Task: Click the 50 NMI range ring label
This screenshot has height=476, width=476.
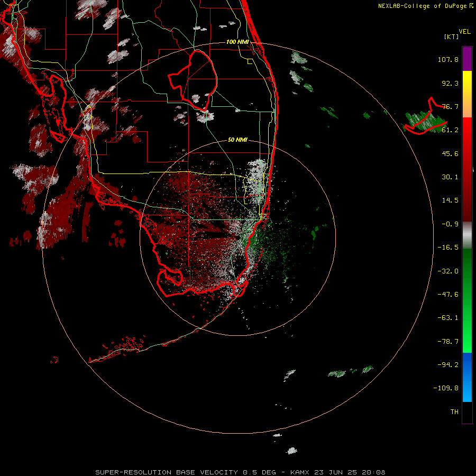Action: [237, 140]
